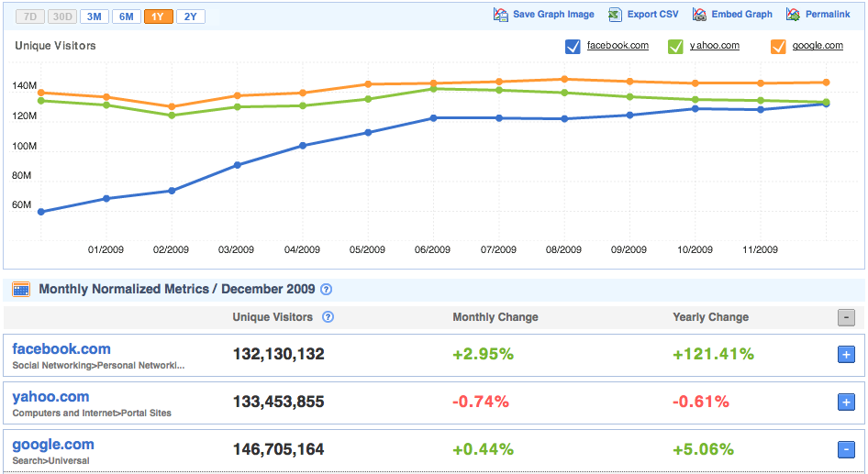Click the calendar icon beside Monthly Normalized Metrics

point(21,290)
